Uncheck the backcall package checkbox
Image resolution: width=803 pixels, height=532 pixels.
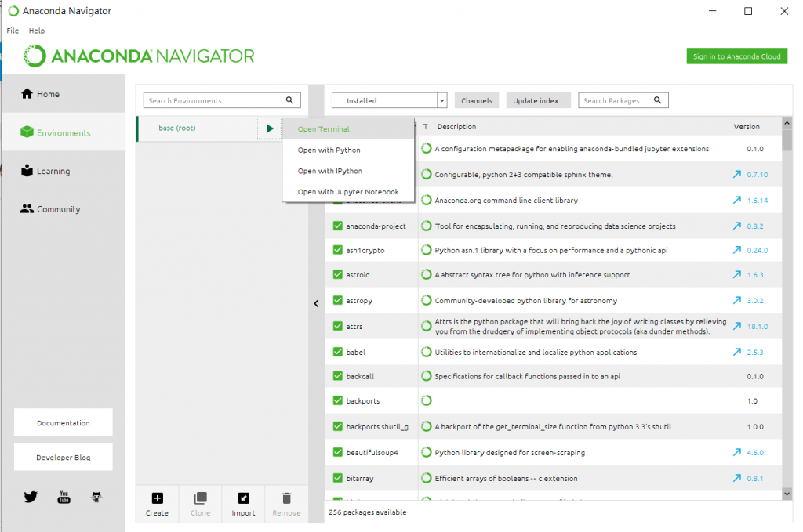point(337,376)
